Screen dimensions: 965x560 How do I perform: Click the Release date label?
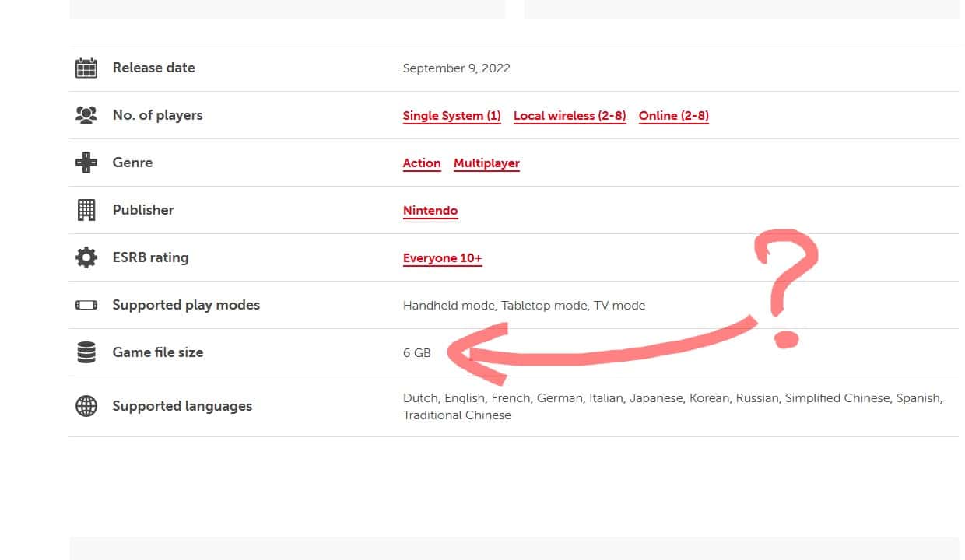(154, 68)
